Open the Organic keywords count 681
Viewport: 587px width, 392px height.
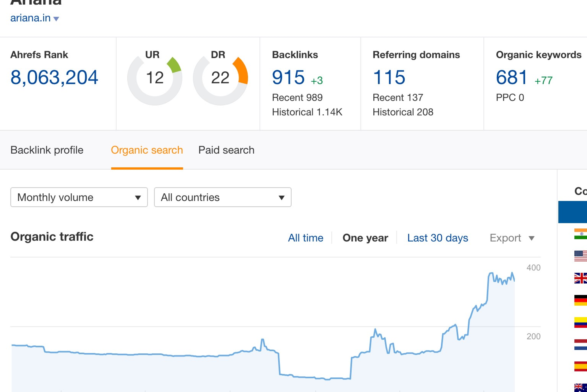[512, 78]
